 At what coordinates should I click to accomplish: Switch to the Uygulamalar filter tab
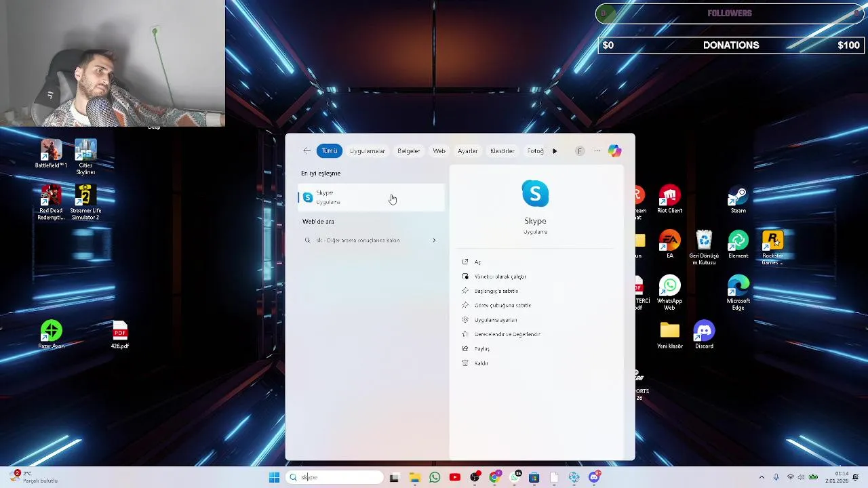[368, 151]
